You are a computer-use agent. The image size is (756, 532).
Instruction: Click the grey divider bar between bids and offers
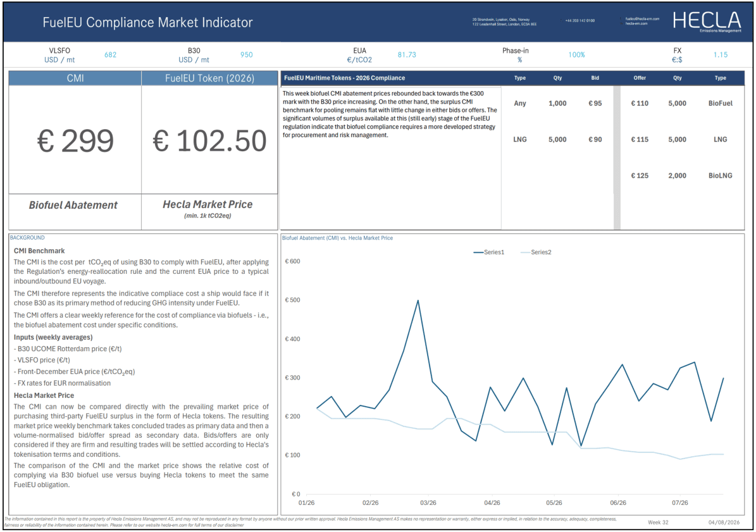click(x=617, y=158)
